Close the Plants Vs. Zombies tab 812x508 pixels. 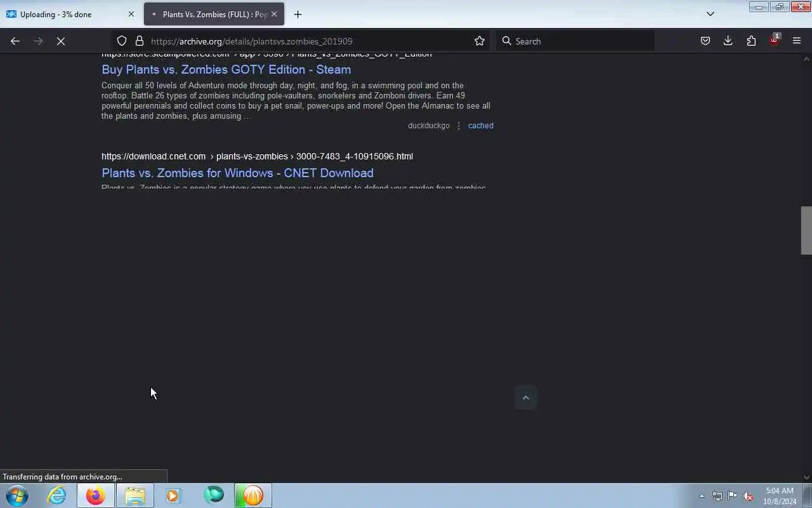click(x=274, y=14)
